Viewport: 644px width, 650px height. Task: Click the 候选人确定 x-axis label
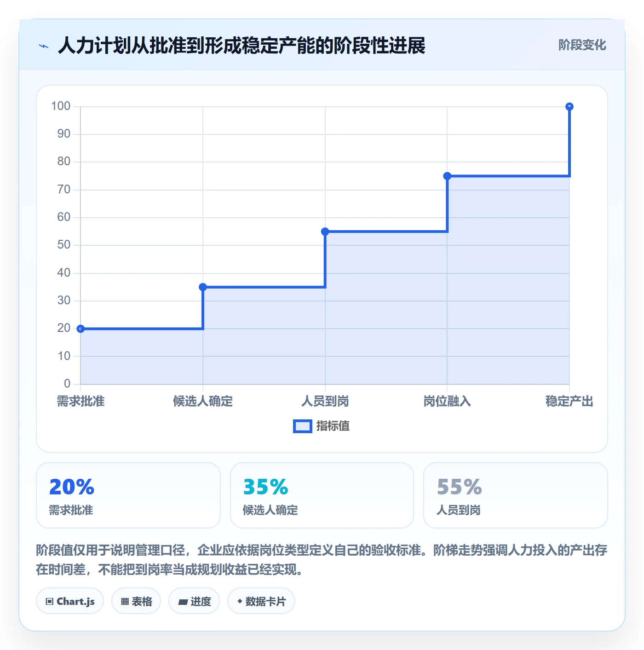203,401
